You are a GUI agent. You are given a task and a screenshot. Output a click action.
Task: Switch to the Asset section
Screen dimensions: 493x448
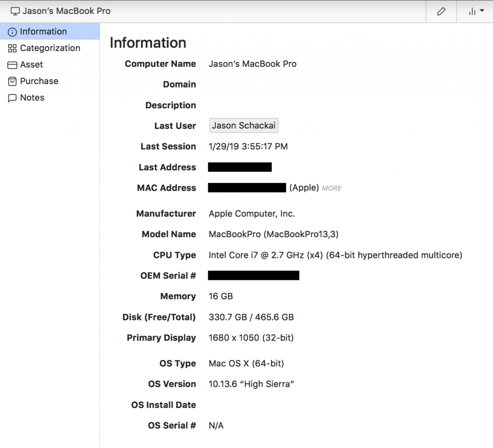point(50,64)
